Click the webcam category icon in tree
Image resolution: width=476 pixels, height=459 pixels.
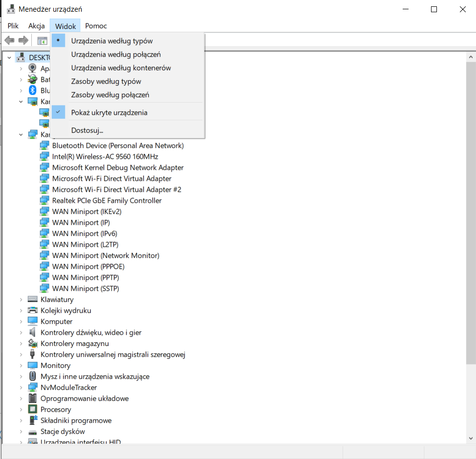[32, 68]
